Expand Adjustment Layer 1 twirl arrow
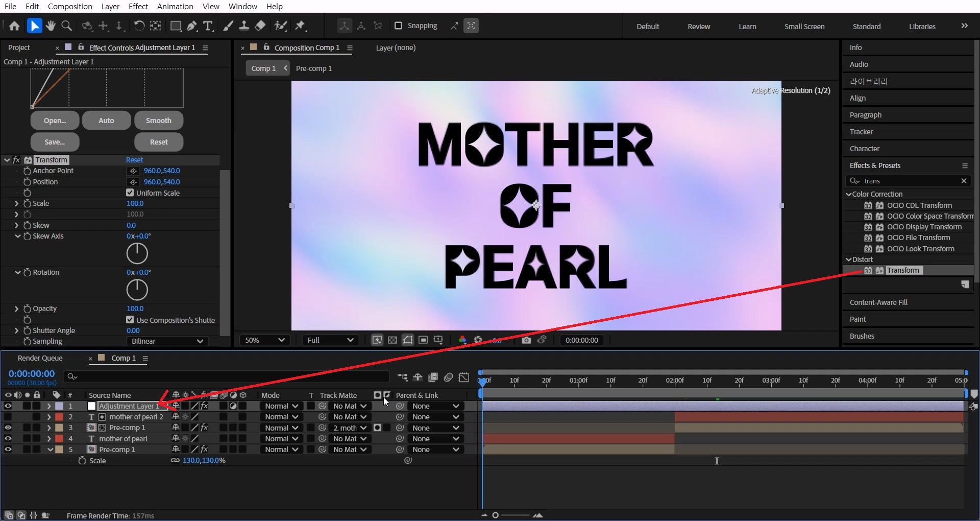Viewport: 980px width, 521px height. (49, 406)
